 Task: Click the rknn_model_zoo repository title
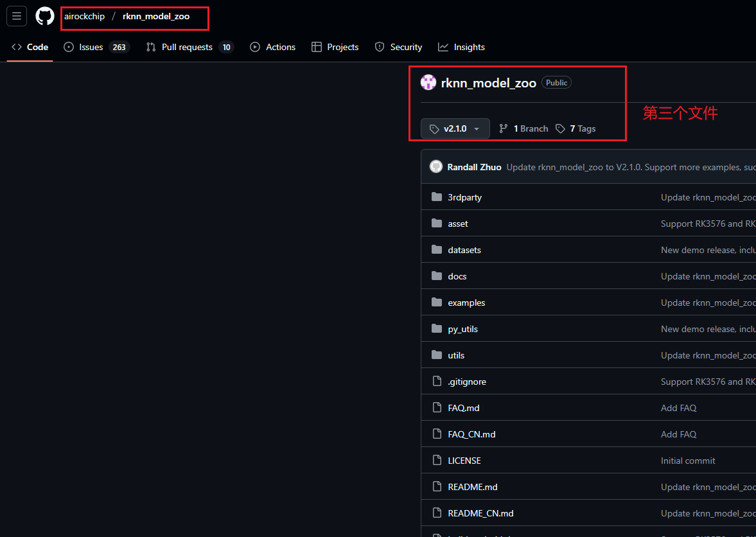click(x=488, y=83)
